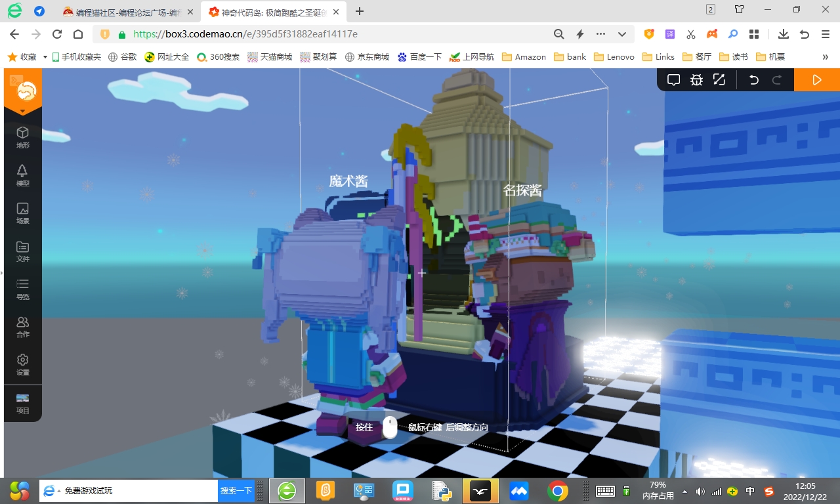Reload the current page
This screenshot has height=504, width=840.
(x=57, y=34)
